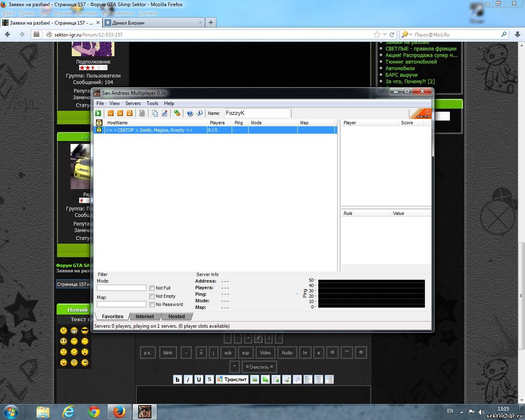Switch to the Internet tab

coord(144,317)
